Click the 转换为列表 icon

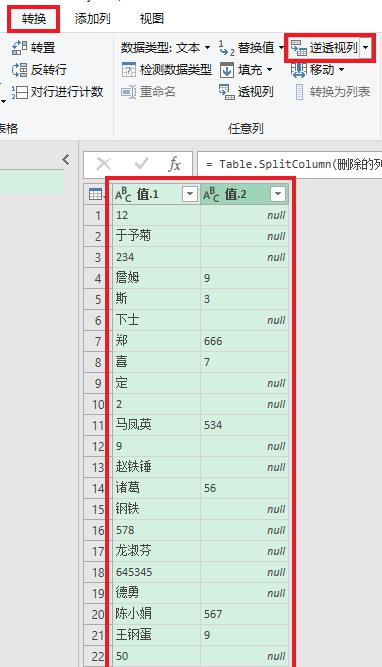[299, 92]
